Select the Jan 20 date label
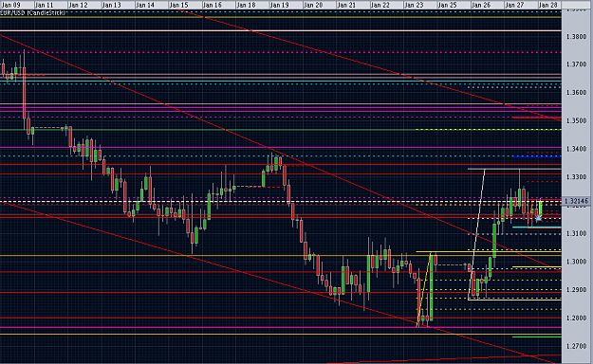Screen dimensions: 593x364 (x=313, y=5)
